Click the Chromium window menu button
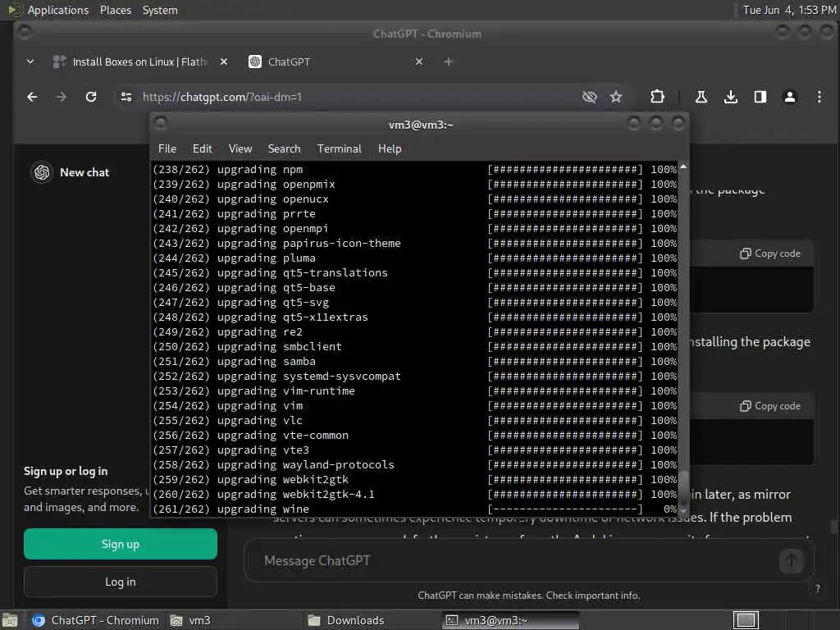 coord(24,32)
